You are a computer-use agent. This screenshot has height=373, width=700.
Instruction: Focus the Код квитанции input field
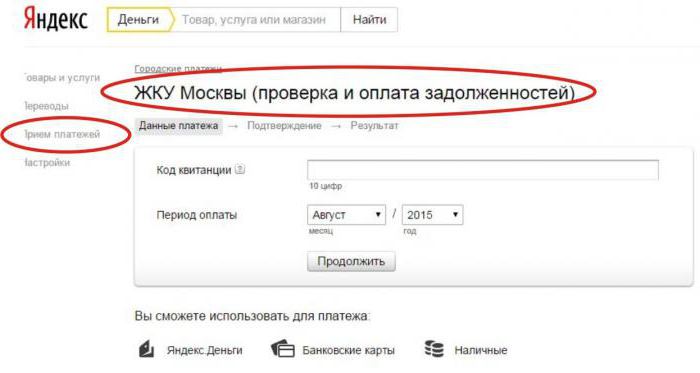pos(483,170)
